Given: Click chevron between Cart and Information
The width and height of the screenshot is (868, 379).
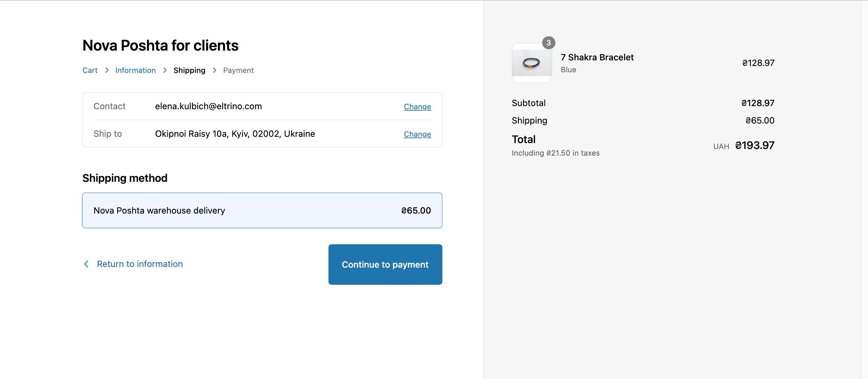Looking at the screenshot, I should 107,70.
